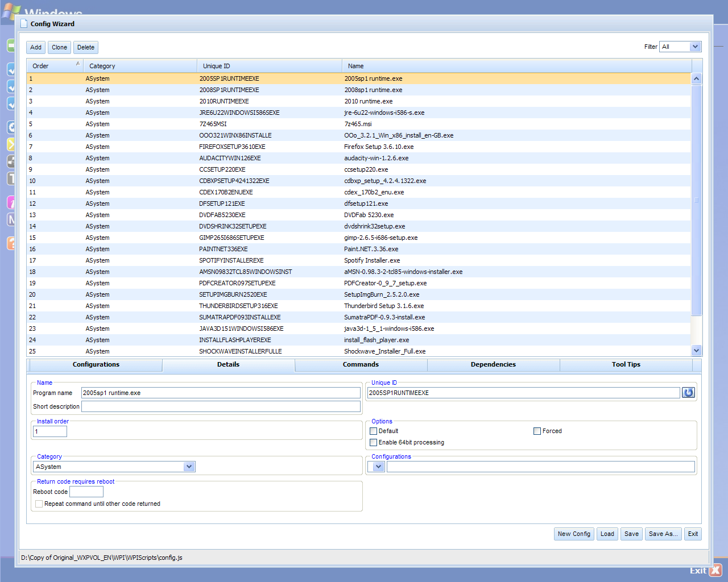
Task: Go to the Dependencies tab
Action: point(493,365)
